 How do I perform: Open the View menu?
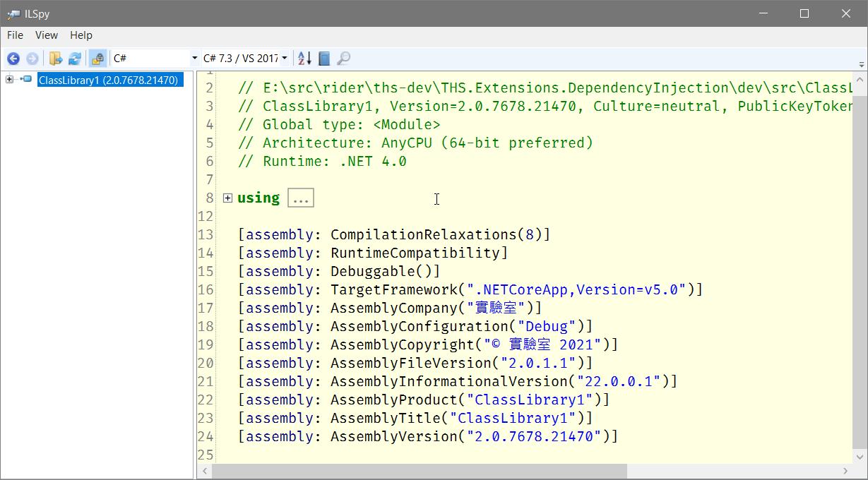47,35
